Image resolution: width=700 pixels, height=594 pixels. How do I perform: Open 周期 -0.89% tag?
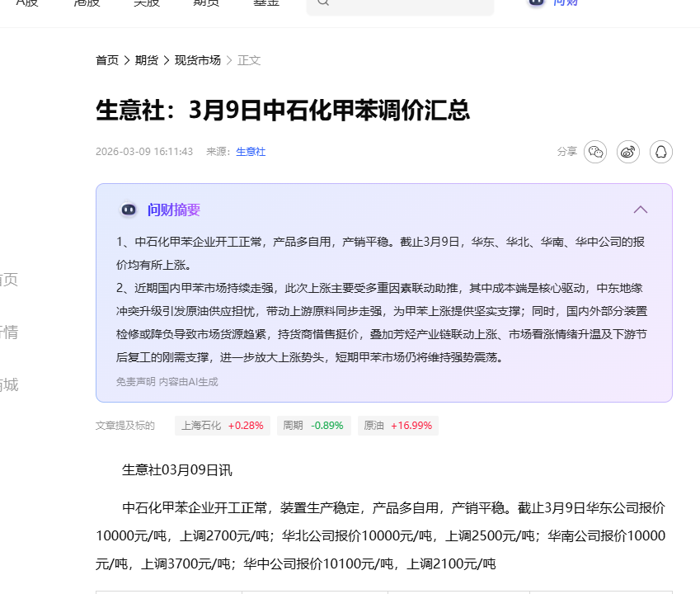[313, 426]
